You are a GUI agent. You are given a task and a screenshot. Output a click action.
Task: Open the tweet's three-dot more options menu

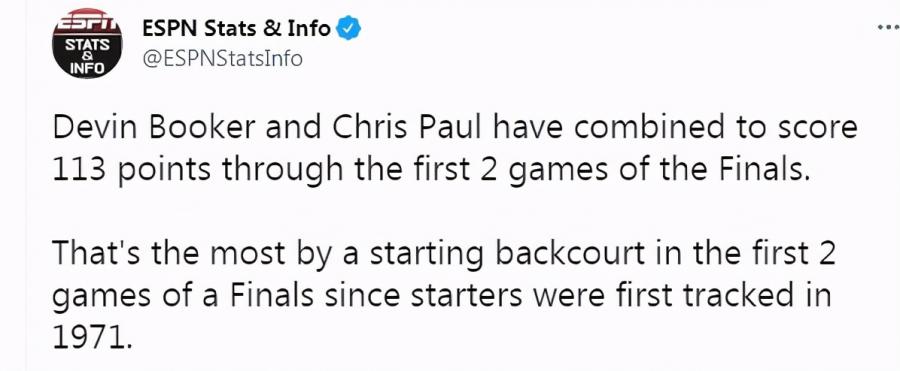889,28
